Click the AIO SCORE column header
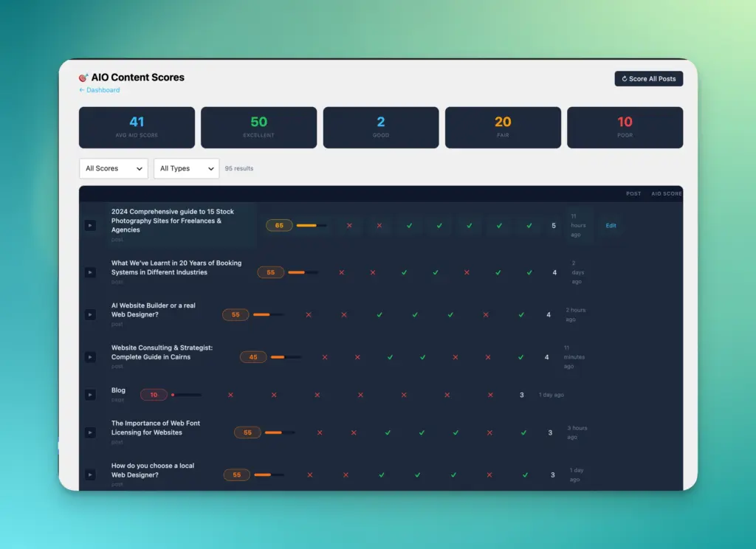The image size is (756, 549). [667, 194]
